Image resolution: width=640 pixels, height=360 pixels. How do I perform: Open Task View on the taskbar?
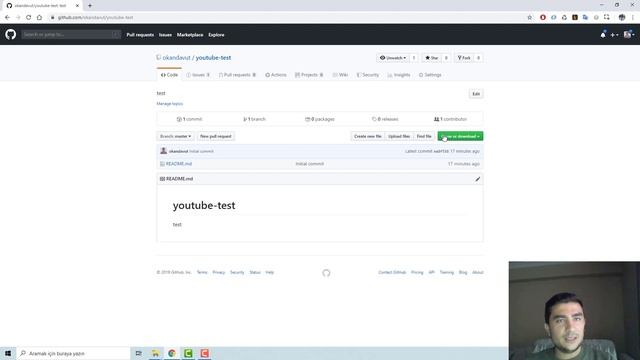[x=139, y=353]
